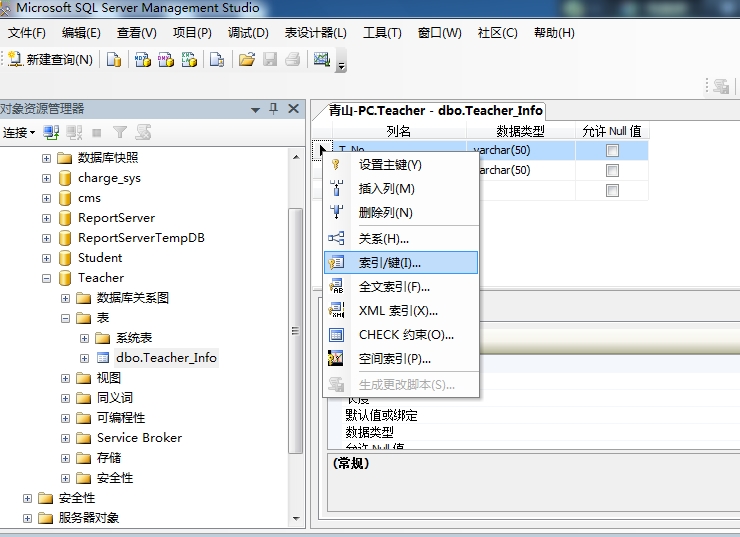This screenshot has height=537, width=740.
Task: Choose 关系(H)... from context menu
Action: point(401,239)
